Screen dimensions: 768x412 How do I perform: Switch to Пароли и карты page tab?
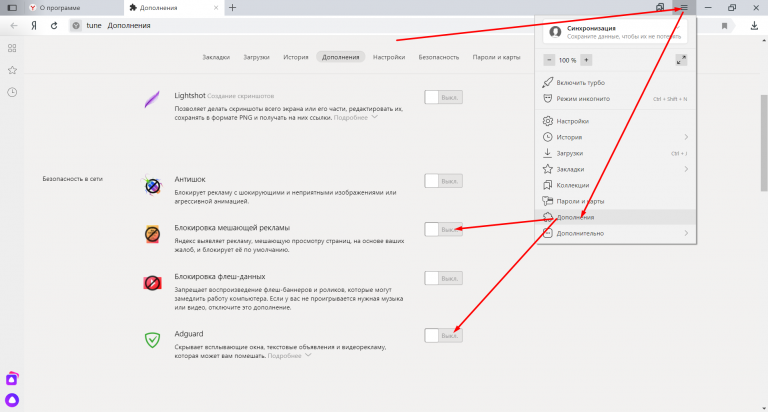coord(496,57)
